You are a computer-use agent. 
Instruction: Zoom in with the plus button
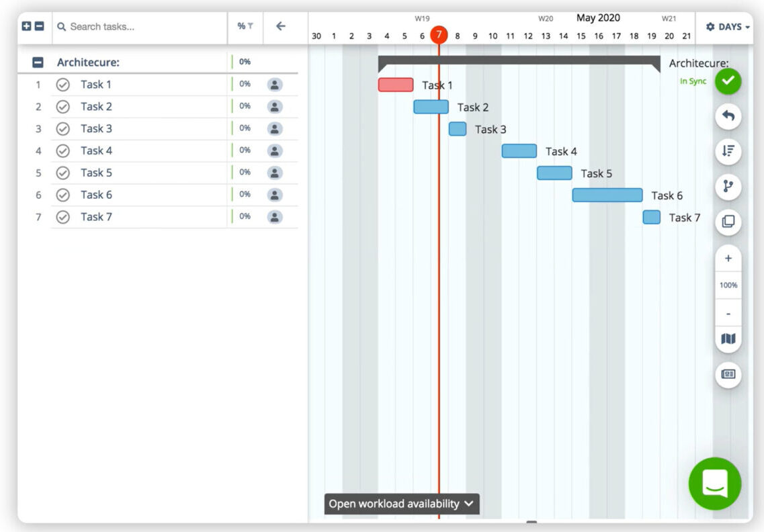coord(728,259)
